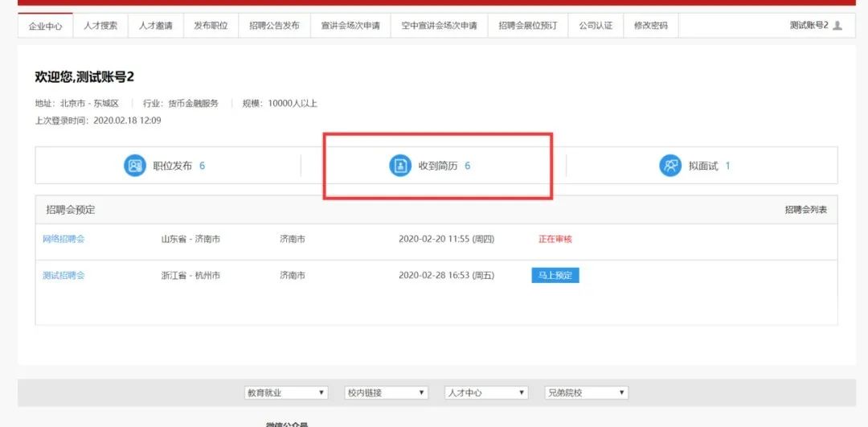Viewport: 868px width, 427px height.
Task: Click the 拟面试 interview icon
Action: coord(669,166)
